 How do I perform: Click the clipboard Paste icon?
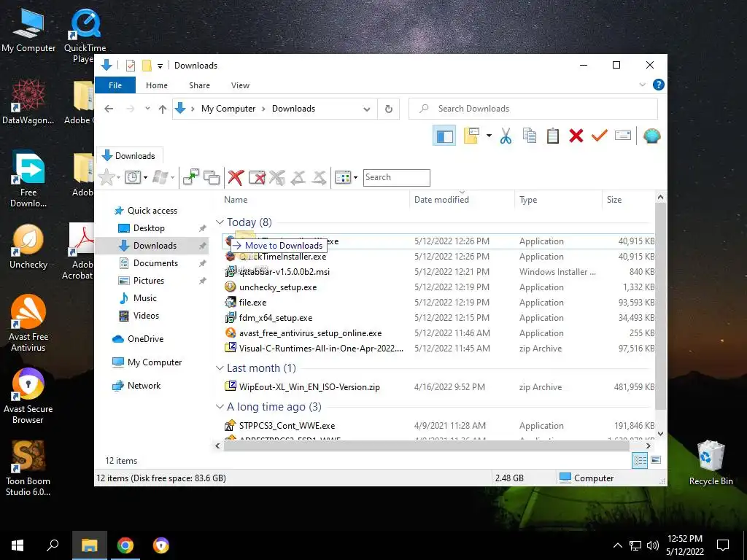click(x=553, y=136)
